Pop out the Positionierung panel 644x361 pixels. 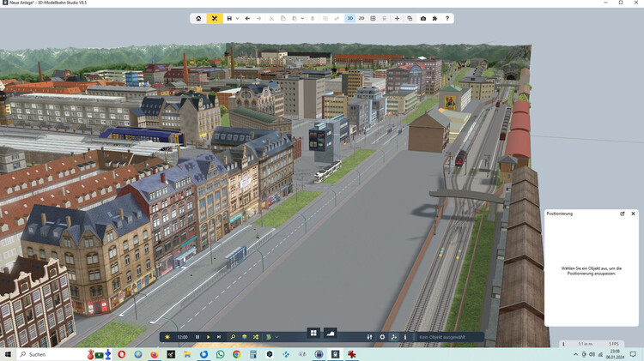[623, 214]
